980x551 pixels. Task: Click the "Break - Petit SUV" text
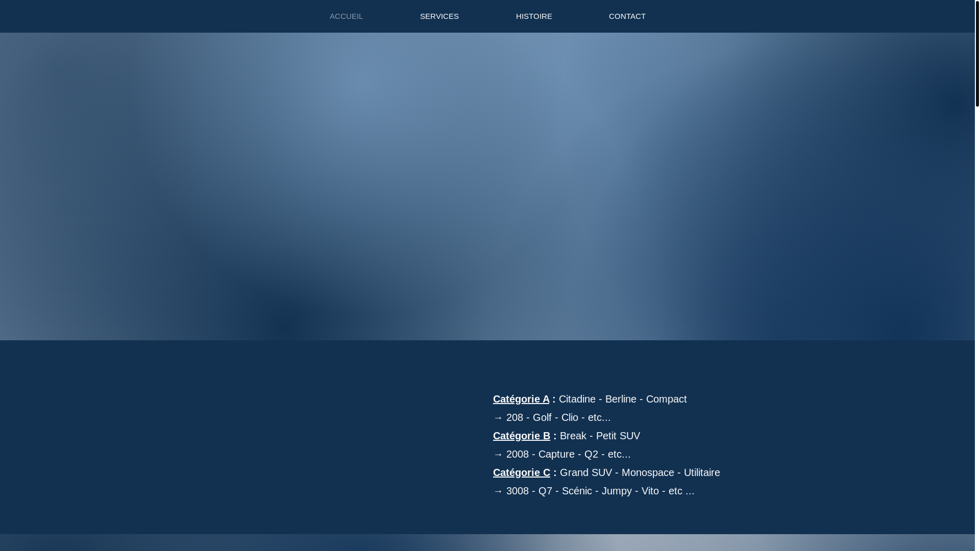tap(600, 436)
